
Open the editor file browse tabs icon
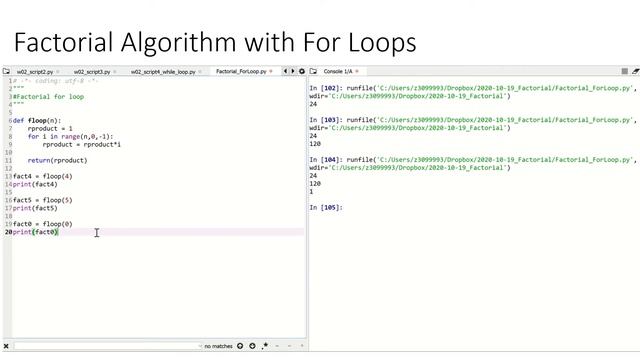pos(6,71)
